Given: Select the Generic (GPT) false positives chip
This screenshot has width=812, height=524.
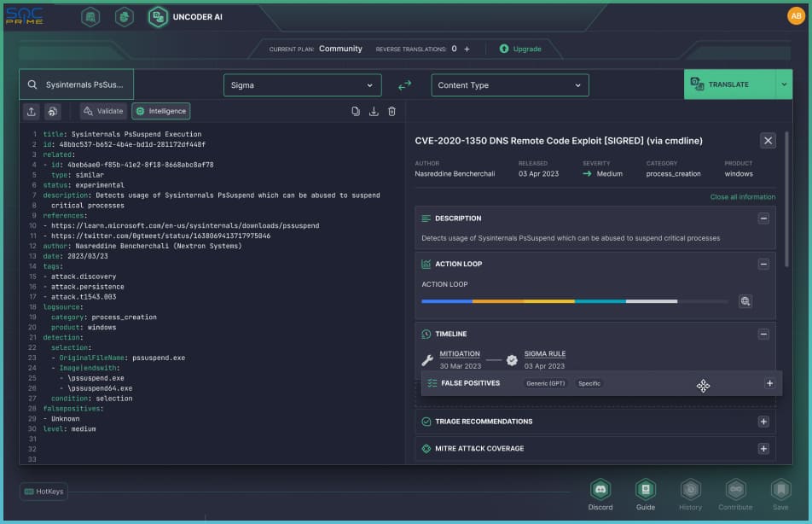Looking at the screenshot, I should coord(546,383).
